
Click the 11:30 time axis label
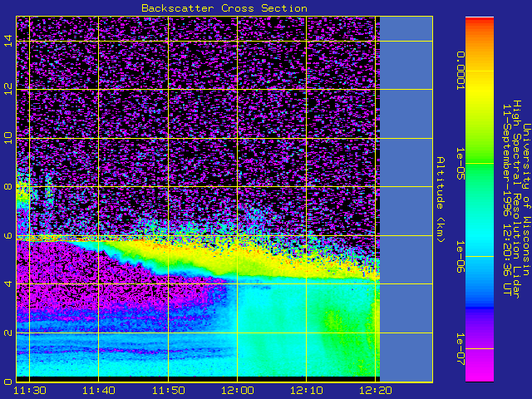click(x=30, y=391)
